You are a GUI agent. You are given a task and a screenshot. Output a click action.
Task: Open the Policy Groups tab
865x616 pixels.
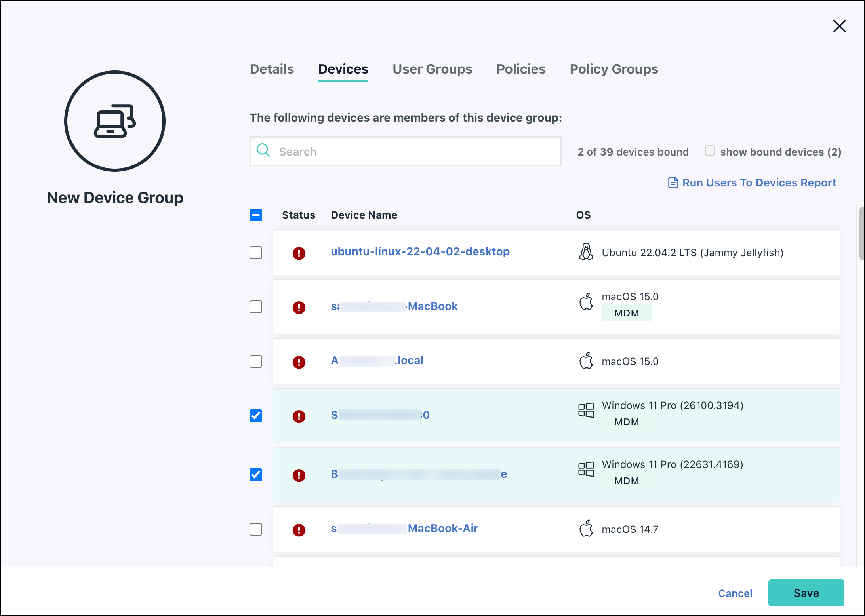pos(614,69)
